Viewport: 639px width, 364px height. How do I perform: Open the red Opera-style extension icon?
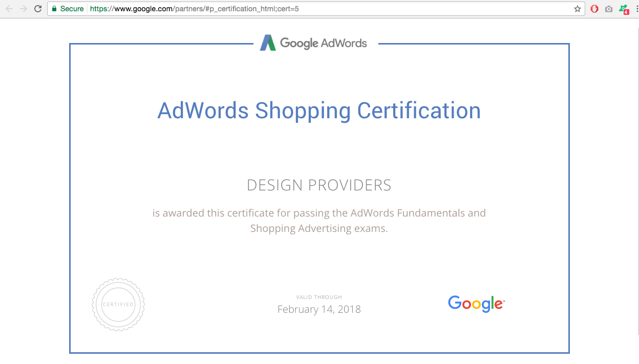tap(594, 9)
